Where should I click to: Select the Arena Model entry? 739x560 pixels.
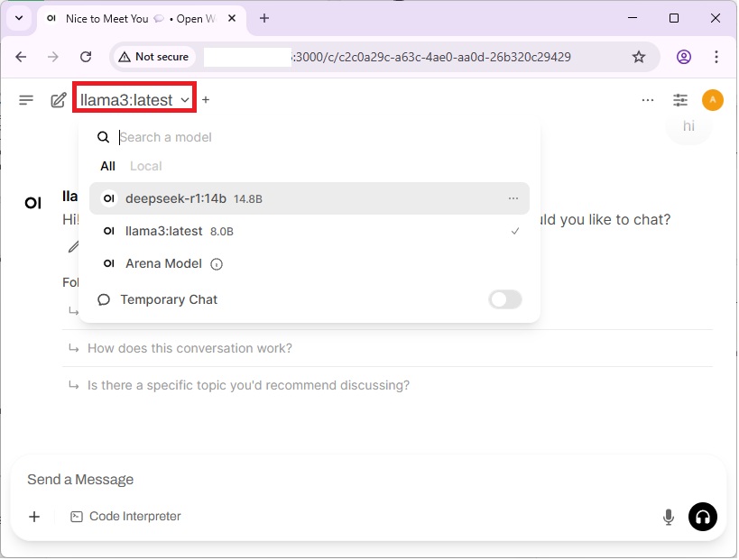point(309,263)
